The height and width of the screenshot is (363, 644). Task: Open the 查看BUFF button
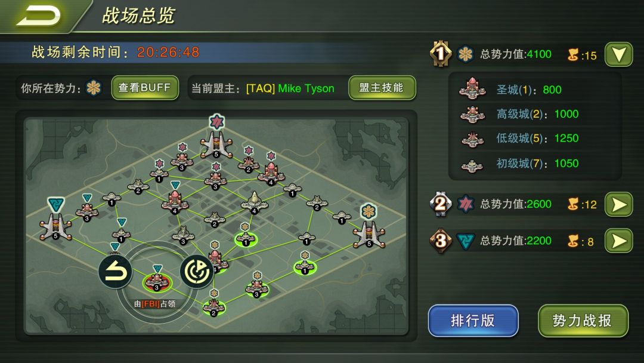(145, 88)
